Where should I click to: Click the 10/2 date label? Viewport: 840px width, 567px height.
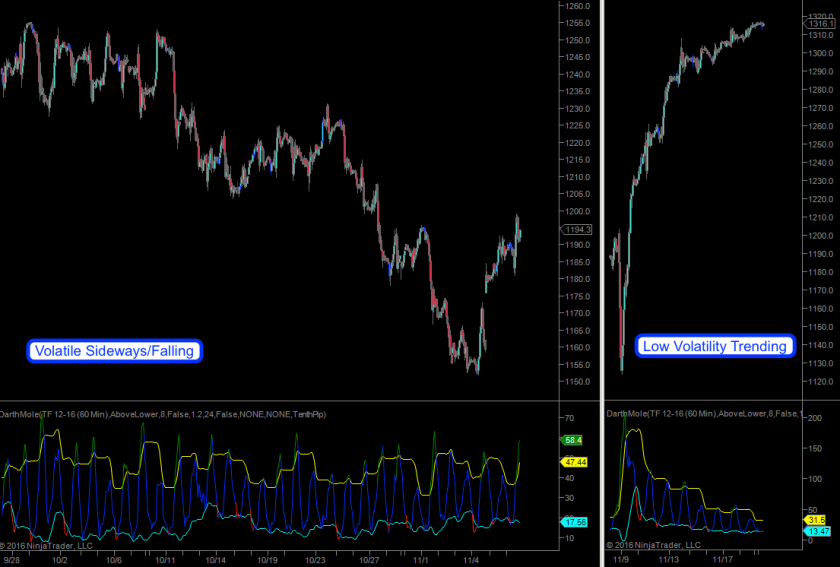pos(59,560)
